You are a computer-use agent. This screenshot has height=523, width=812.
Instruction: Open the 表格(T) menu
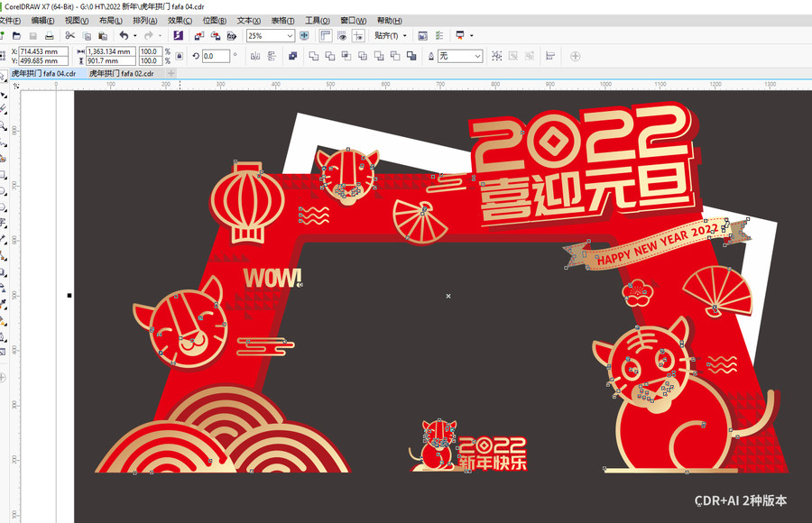[x=282, y=21]
